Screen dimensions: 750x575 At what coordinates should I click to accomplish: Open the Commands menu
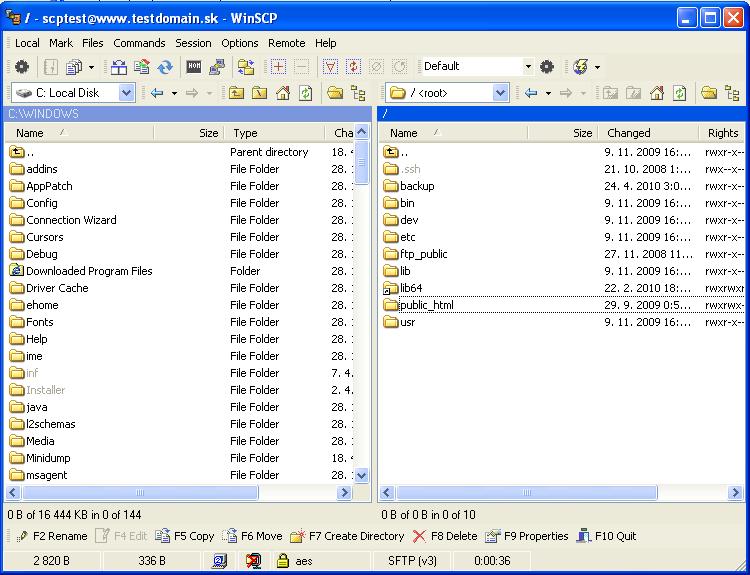(x=139, y=43)
